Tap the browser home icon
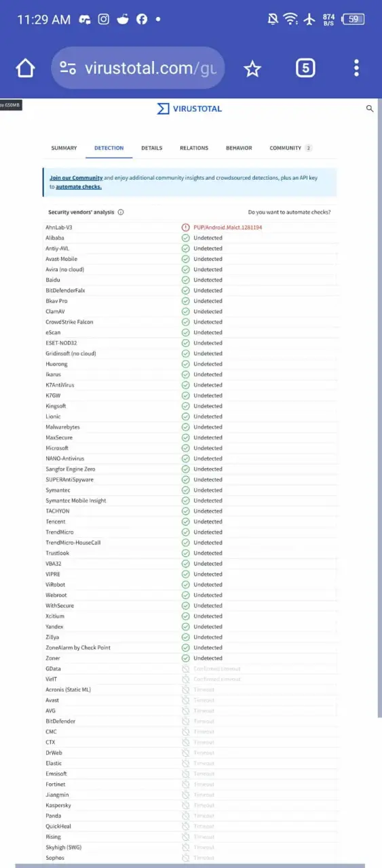 coord(25,68)
